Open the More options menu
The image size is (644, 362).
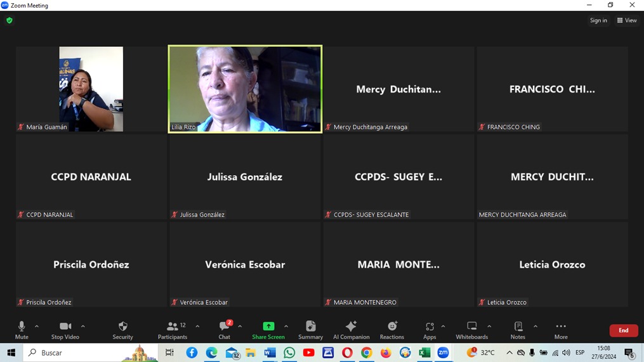pyautogui.click(x=560, y=330)
